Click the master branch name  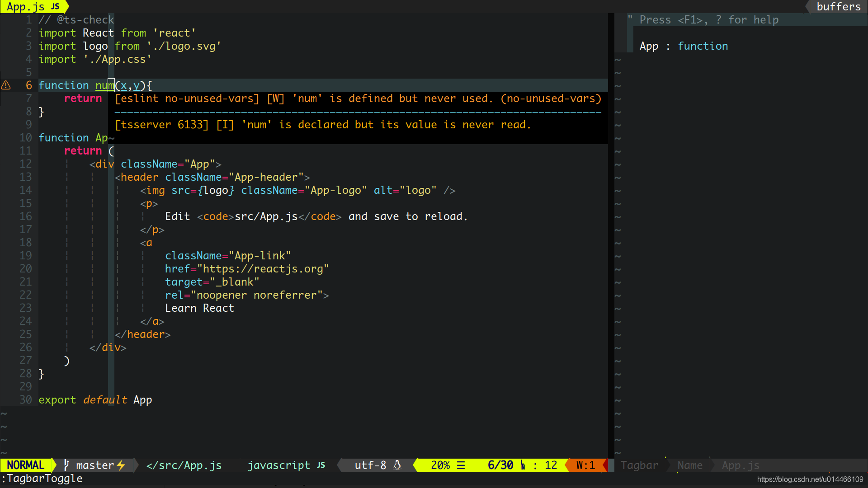[x=95, y=465]
